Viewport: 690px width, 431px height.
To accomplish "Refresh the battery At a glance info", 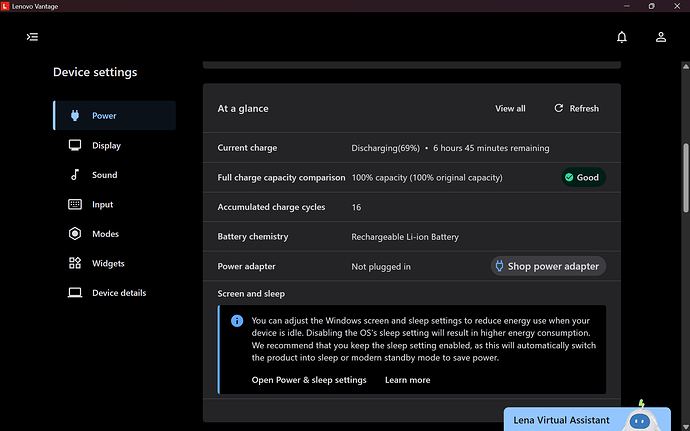I will 577,108.
